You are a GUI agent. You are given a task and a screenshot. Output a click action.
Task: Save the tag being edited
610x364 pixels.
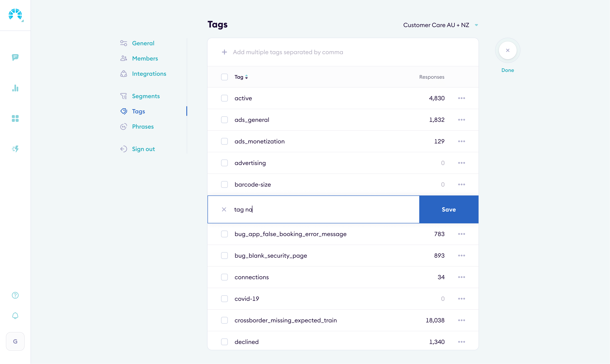tap(448, 209)
